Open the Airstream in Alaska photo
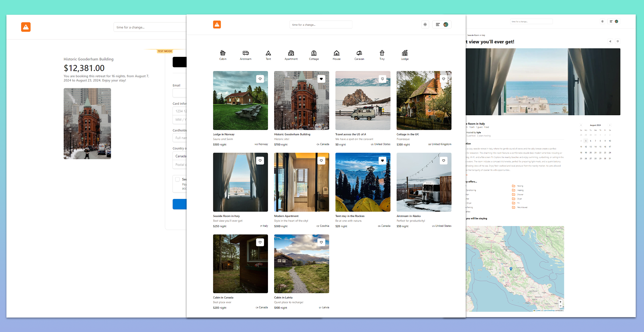This screenshot has height=332, width=644. coord(424,182)
